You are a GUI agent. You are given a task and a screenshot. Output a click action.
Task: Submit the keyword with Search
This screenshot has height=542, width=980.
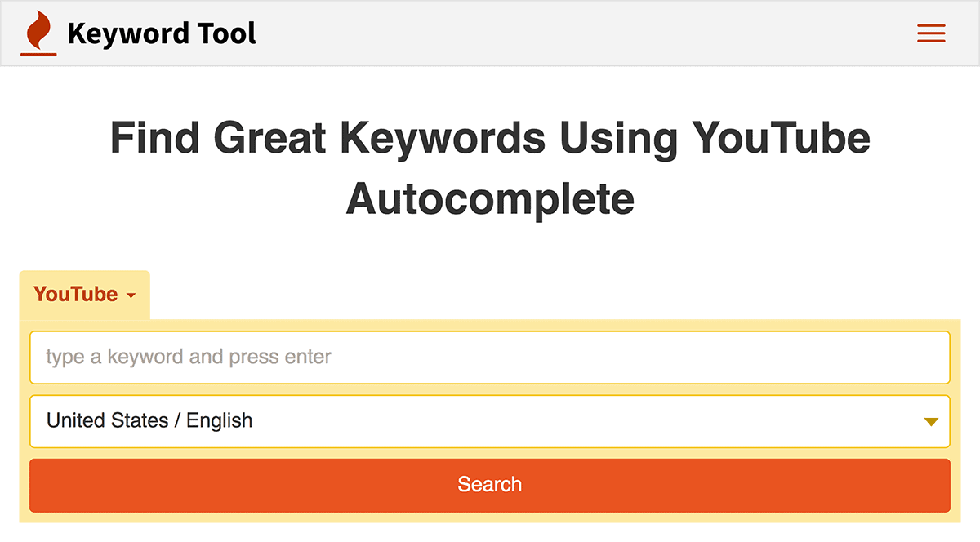pos(490,485)
